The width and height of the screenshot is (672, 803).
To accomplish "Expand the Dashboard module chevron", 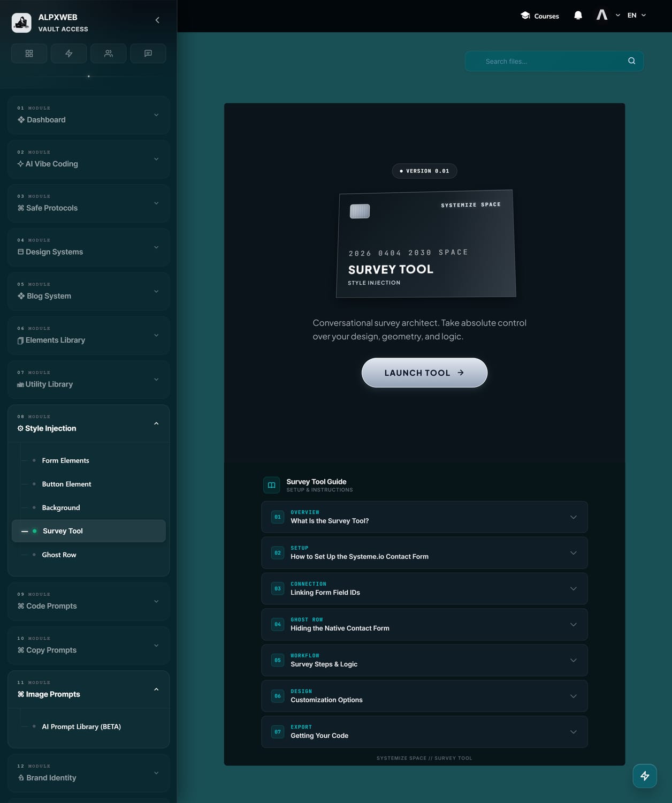I will coord(156,115).
